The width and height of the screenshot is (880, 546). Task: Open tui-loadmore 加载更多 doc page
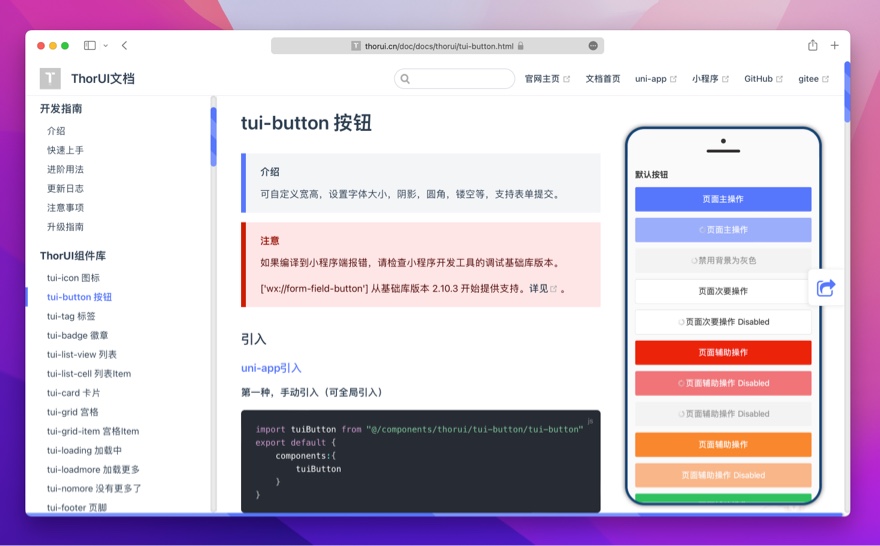(x=94, y=470)
